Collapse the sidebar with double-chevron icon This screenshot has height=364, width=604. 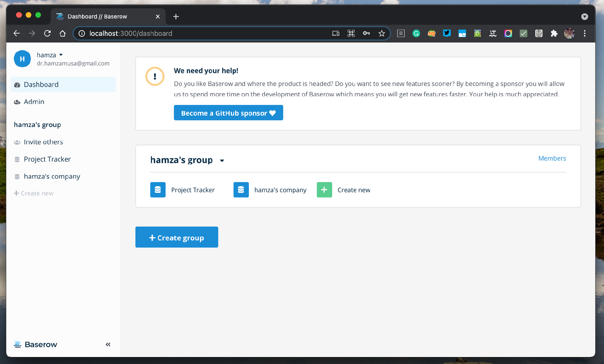(108, 344)
